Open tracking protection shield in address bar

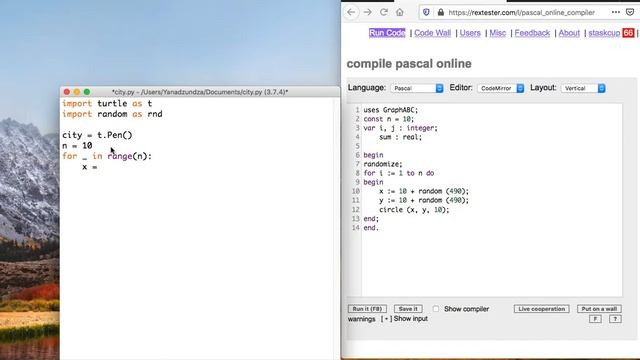(426, 12)
